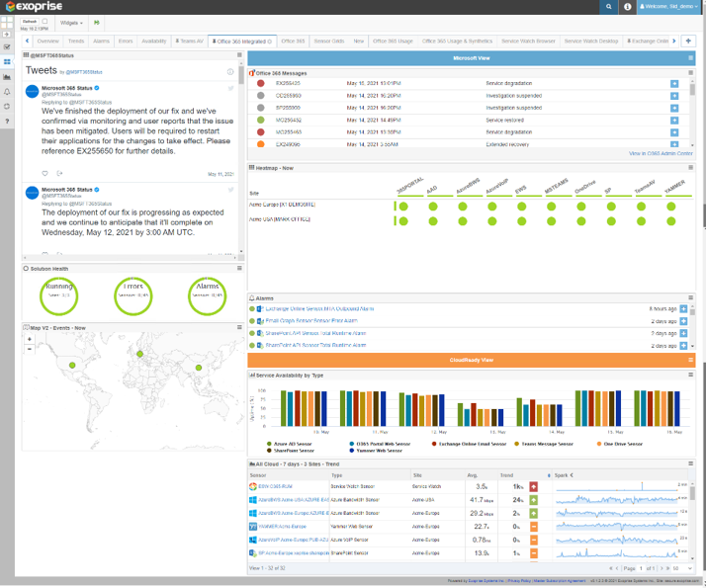Toggle One Drive Sensor legend entry
The width and height of the screenshot is (706, 588).
click(x=620, y=445)
